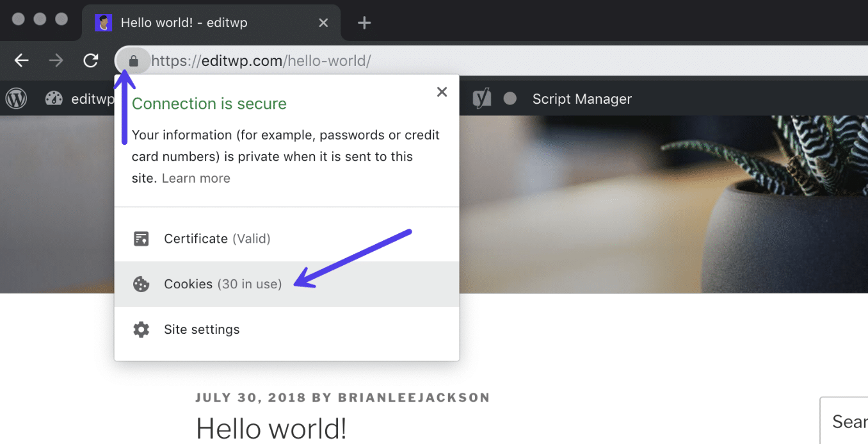
Task: Click the grey circle beside Yoast icon
Action: pos(510,99)
